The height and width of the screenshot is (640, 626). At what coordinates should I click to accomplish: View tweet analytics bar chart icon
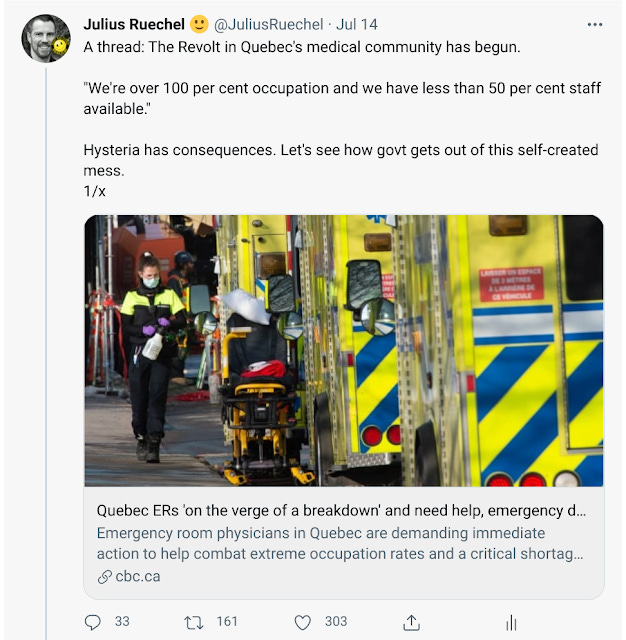pos(511,623)
